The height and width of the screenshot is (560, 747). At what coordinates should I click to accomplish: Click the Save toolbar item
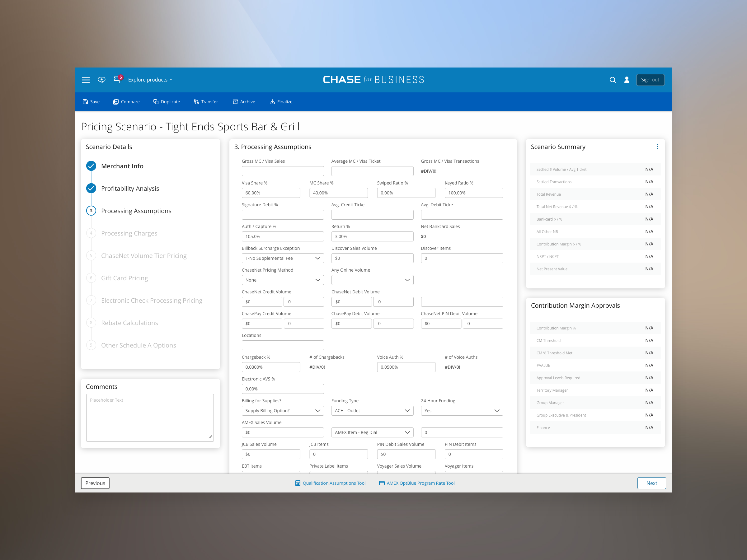[91, 102]
